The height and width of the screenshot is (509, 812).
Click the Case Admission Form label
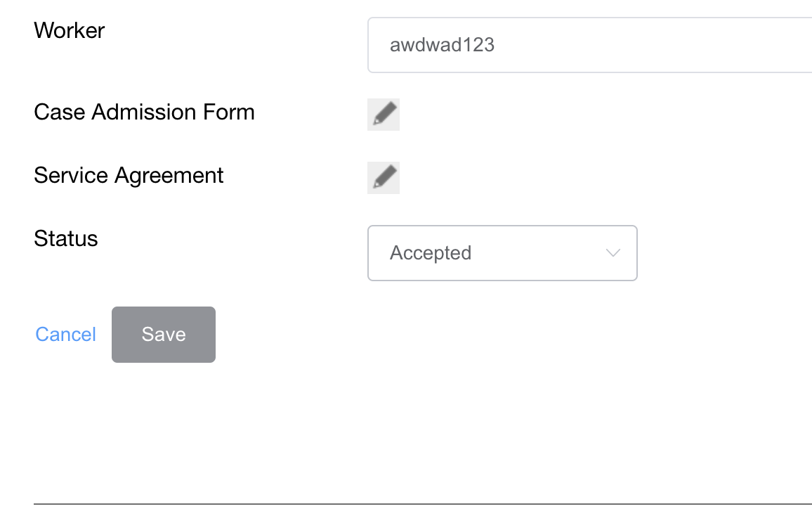(144, 112)
